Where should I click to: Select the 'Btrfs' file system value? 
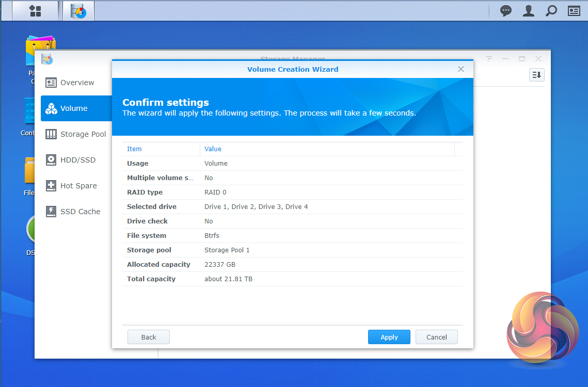(x=212, y=235)
